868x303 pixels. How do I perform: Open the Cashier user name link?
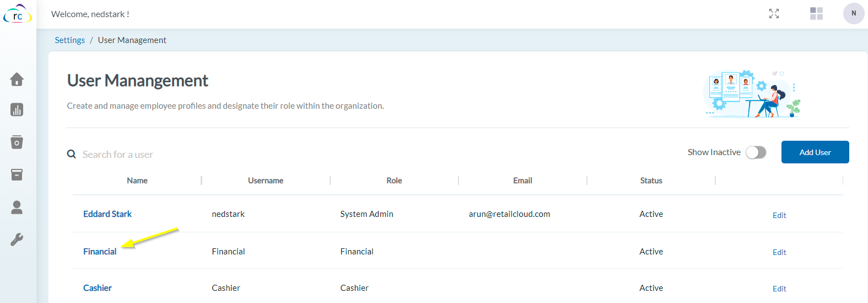pyautogui.click(x=98, y=288)
